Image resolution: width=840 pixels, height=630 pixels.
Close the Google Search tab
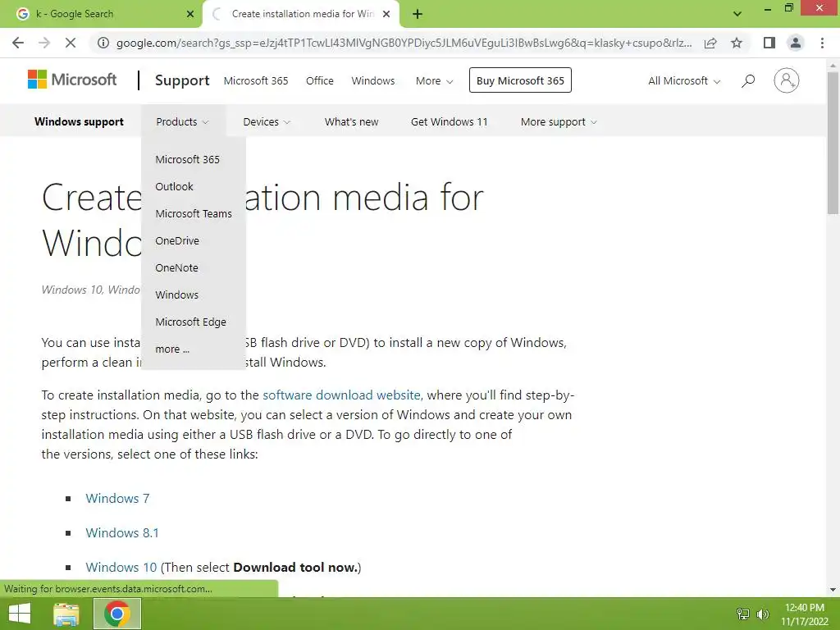[x=190, y=14]
